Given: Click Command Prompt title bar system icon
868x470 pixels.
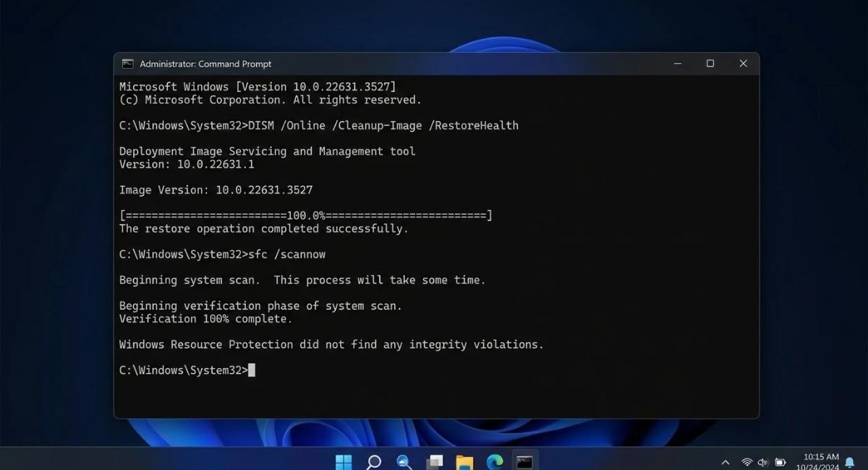Looking at the screenshot, I should click(127, 64).
